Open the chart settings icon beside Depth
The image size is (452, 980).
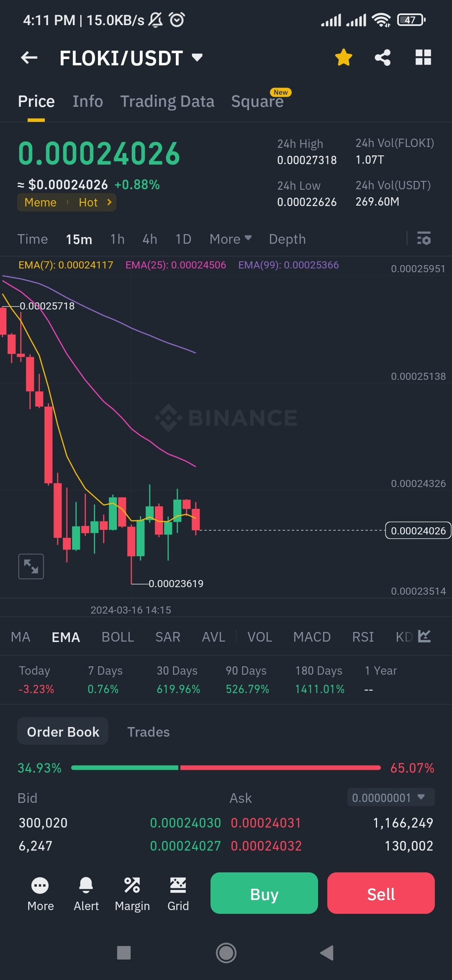pyautogui.click(x=424, y=239)
